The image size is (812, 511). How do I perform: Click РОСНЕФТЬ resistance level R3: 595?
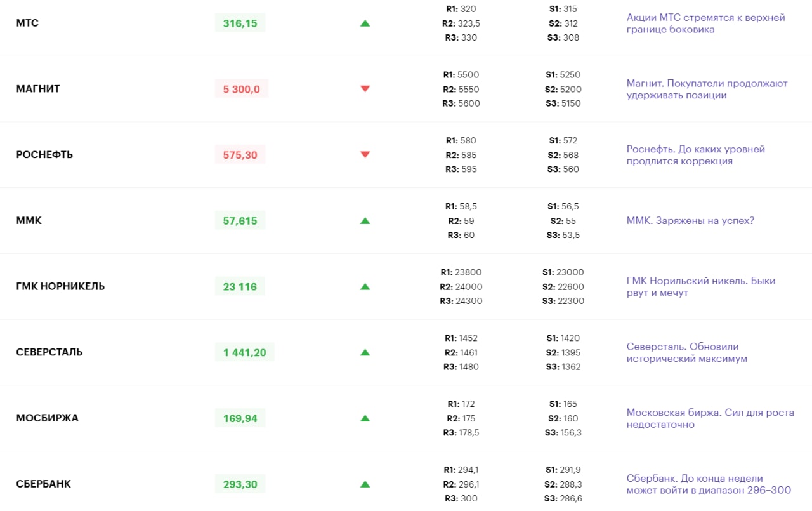point(461,169)
